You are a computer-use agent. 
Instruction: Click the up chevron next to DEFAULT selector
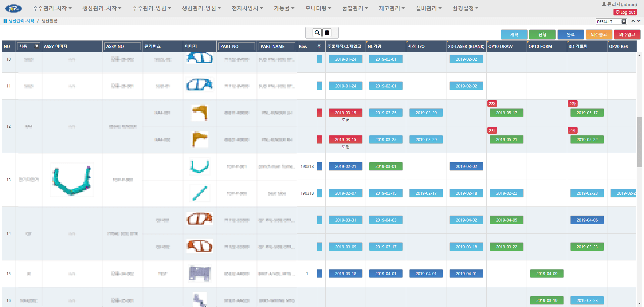pyautogui.click(x=633, y=21)
